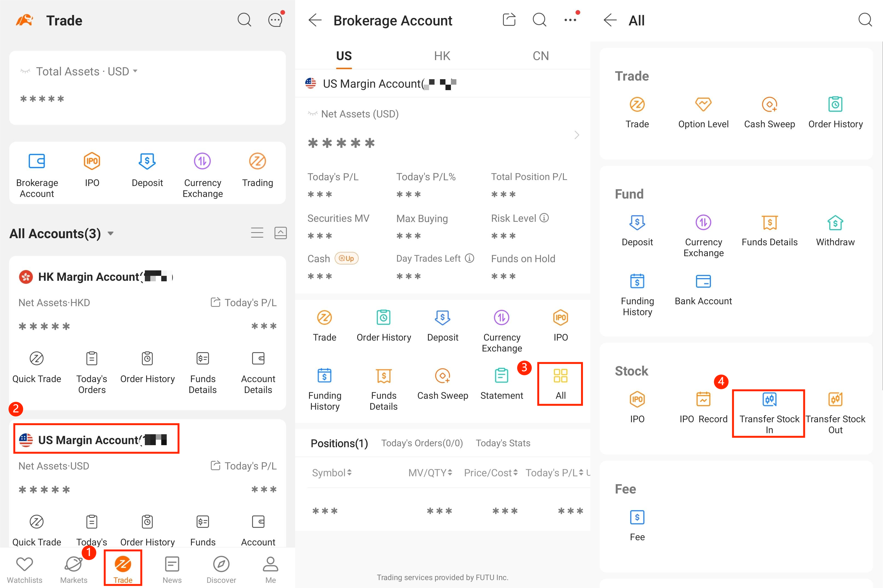Collapse account cards view icon
The width and height of the screenshot is (883, 588).
281,233
